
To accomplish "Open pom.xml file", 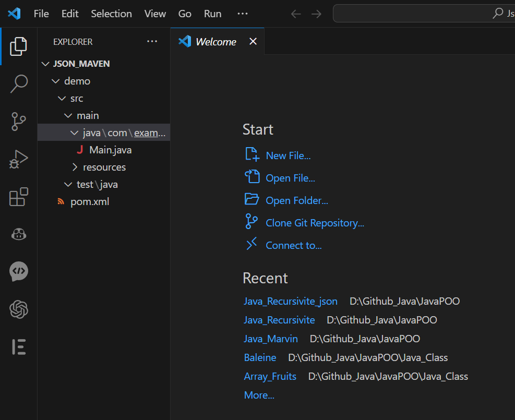I will (90, 202).
